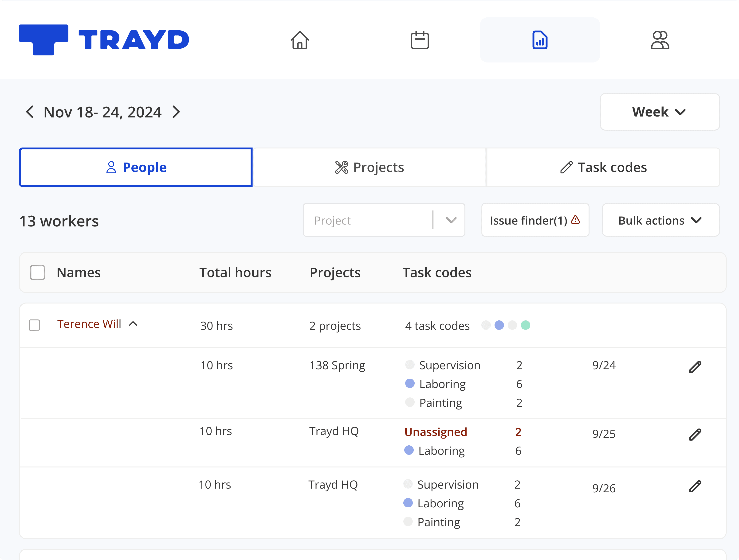The height and width of the screenshot is (560, 739).
Task: Check the select-all Names checkbox
Action: (37, 272)
